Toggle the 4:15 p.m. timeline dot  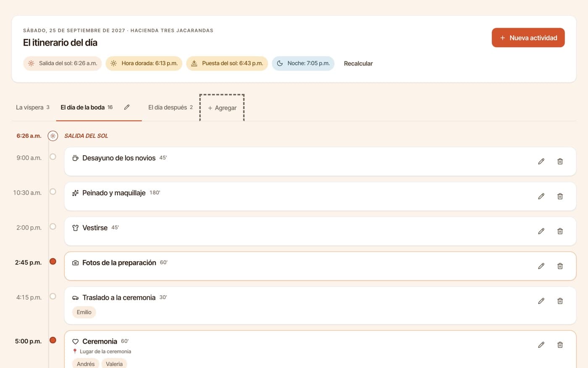coord(53,297)
